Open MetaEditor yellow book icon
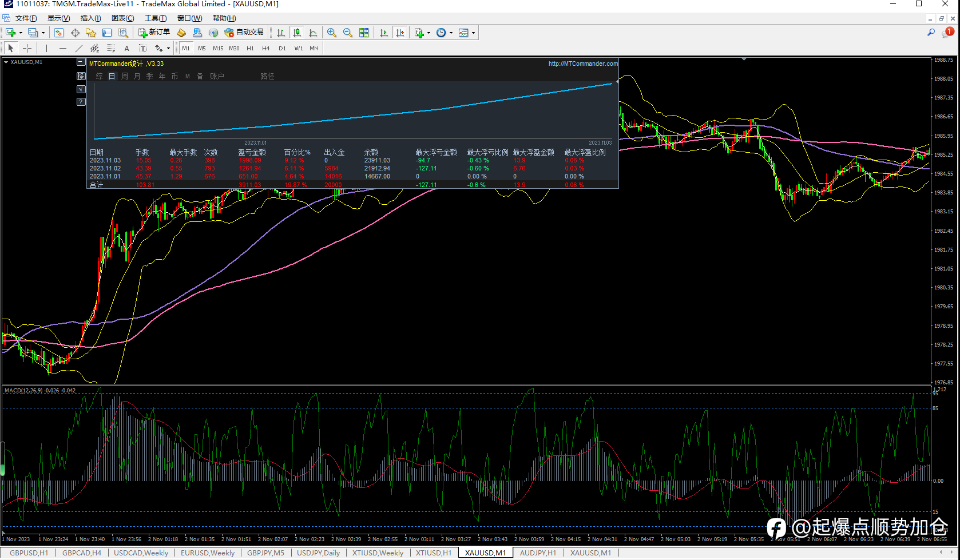This screenshot has height=560, width=960. pos(181,33)
